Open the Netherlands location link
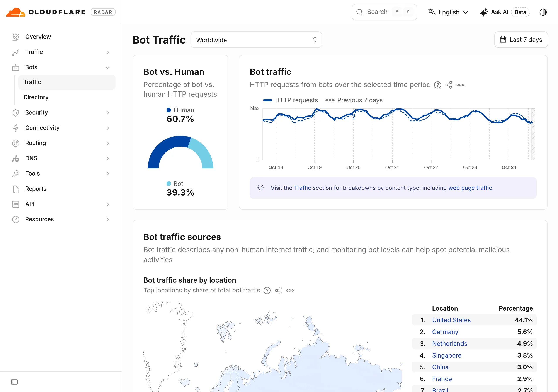558x392 pixels. click(450, 344)
